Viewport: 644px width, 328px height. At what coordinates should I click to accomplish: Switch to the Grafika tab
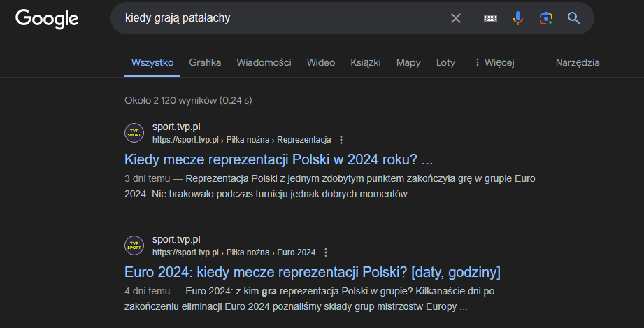[x=205, y=62]
